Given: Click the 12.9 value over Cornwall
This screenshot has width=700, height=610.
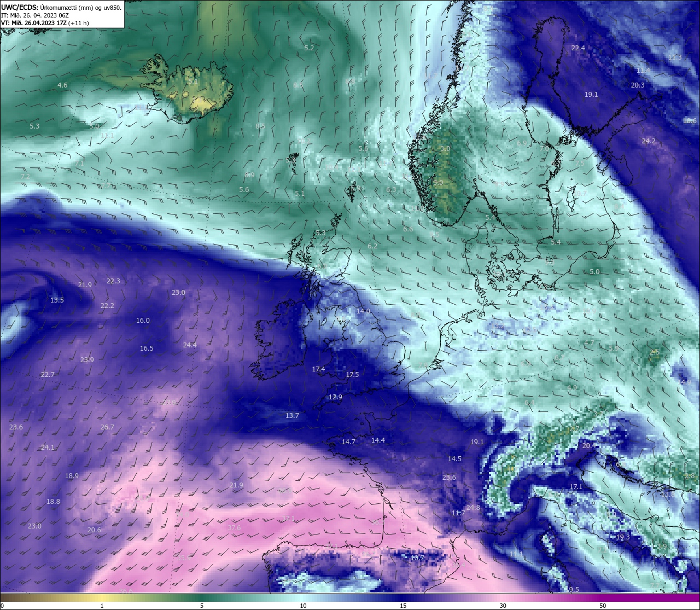Looking at the screenshot, I should point(335,397).
